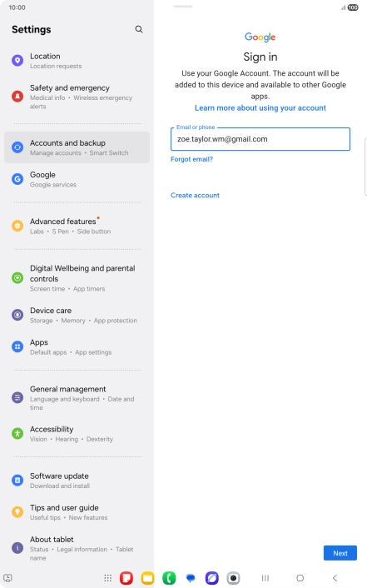Click the Create account link
This screenshot has height=588, width=367.
pos(195,195)
